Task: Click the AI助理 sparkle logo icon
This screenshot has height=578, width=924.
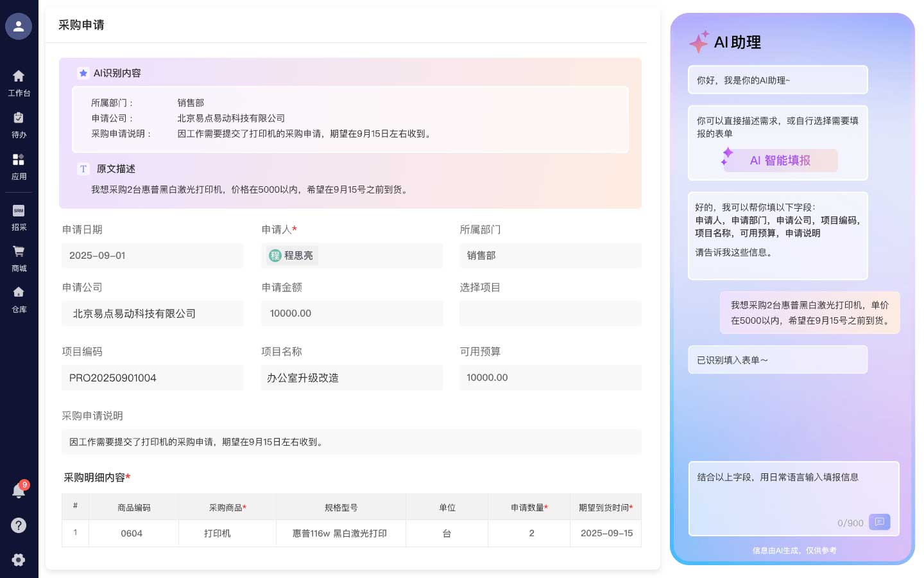Action: 699,42
